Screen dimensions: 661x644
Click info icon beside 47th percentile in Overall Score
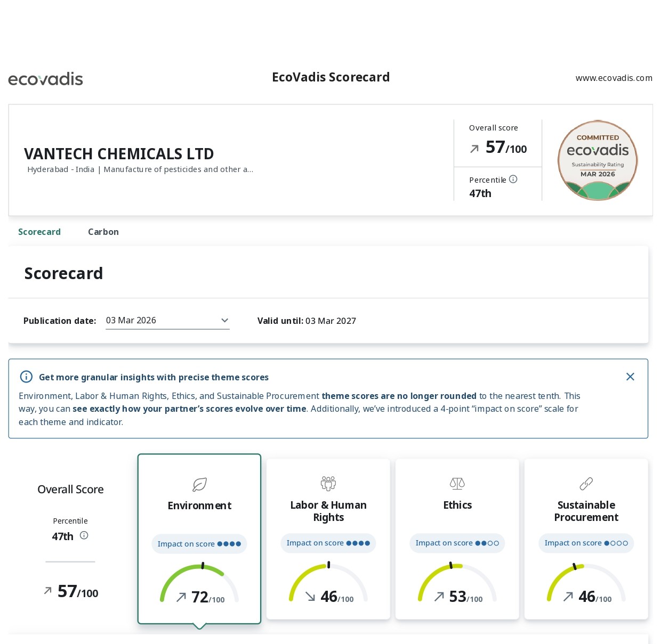(84, 536)
